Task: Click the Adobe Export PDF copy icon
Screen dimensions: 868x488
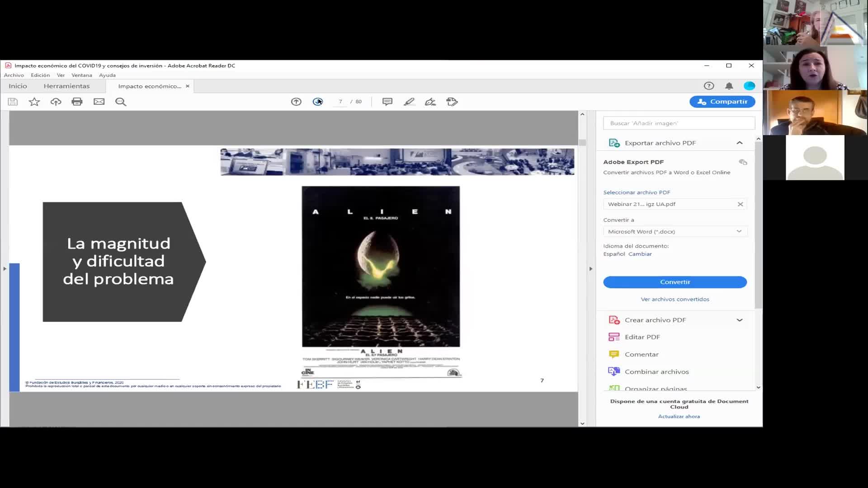Action: click(x=743, y=162)
